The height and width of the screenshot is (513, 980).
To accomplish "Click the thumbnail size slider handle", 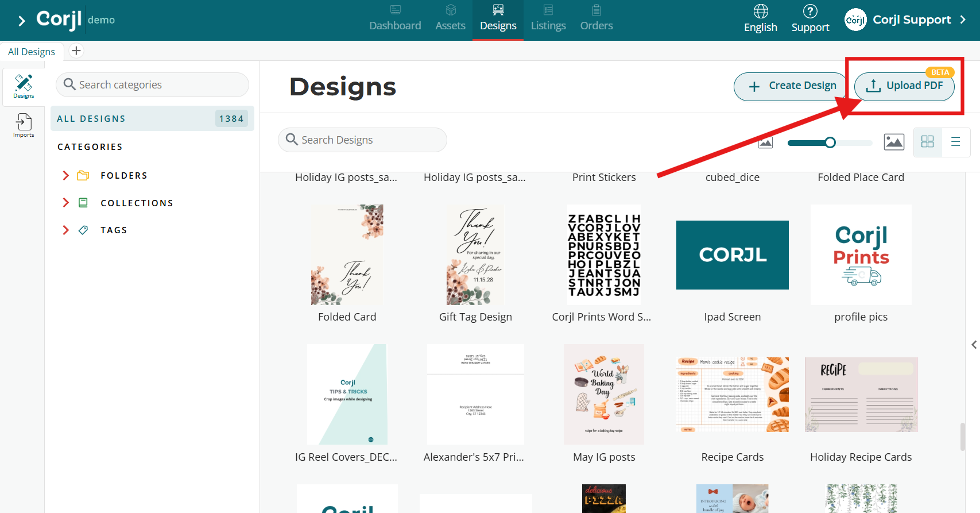I will coord(830,142).
